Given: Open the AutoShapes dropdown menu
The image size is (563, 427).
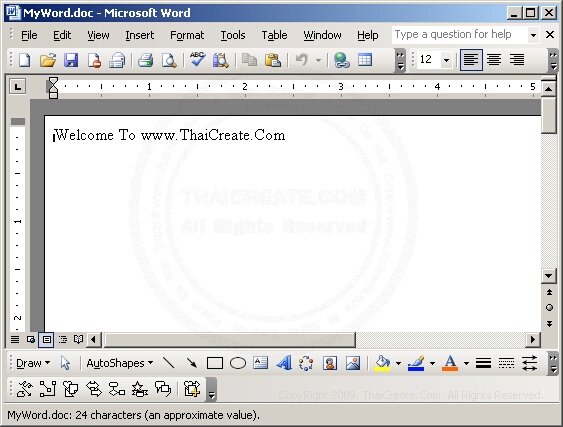Looking at the screenshot, I should coord(120,363).
